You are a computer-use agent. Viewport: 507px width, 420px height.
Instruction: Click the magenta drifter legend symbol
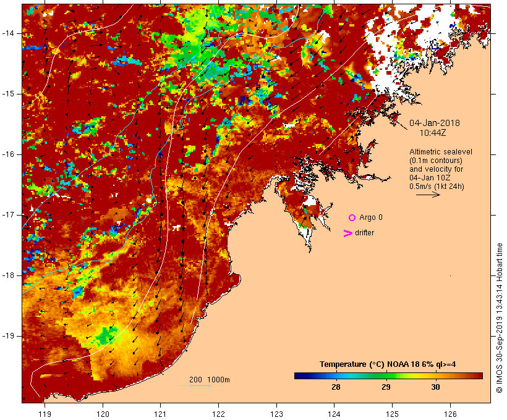click(347, 233)
